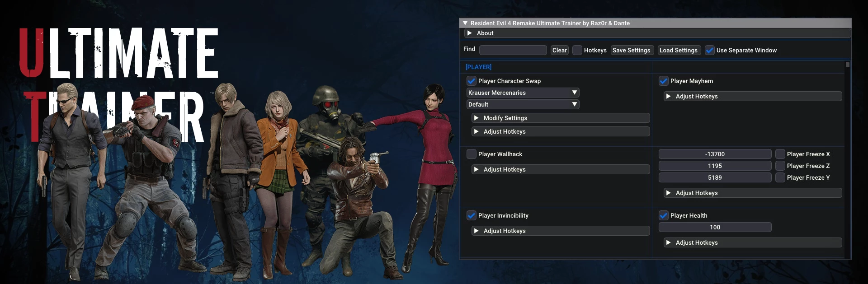Viewport: 868px width, 284px height.
Task: Expand Adjust Hotkeys under Character Swap
Action: tap(476, 131)
